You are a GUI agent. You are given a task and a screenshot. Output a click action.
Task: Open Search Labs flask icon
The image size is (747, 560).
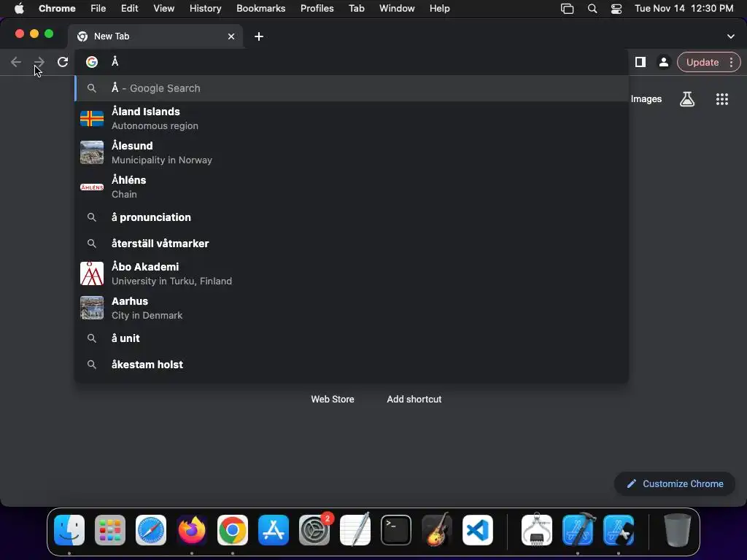[x=687, y=99]
